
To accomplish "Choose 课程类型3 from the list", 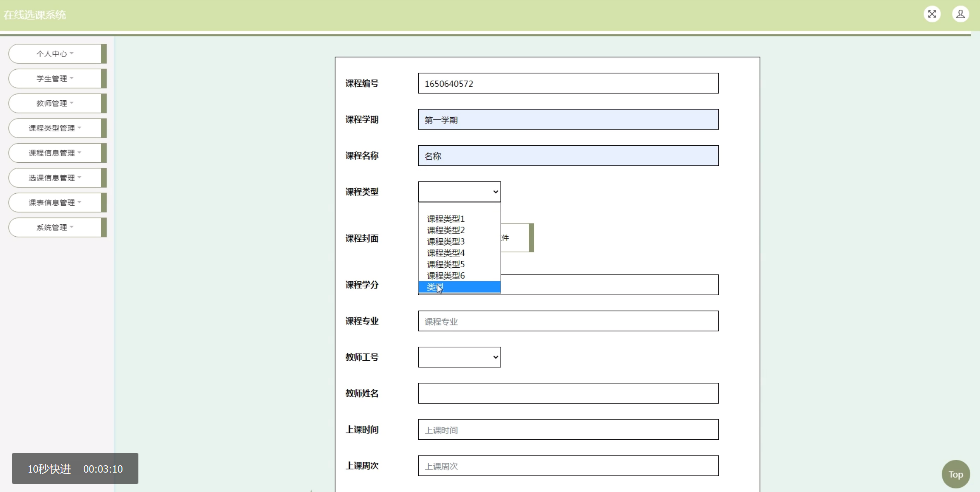I will pos(445,241).
